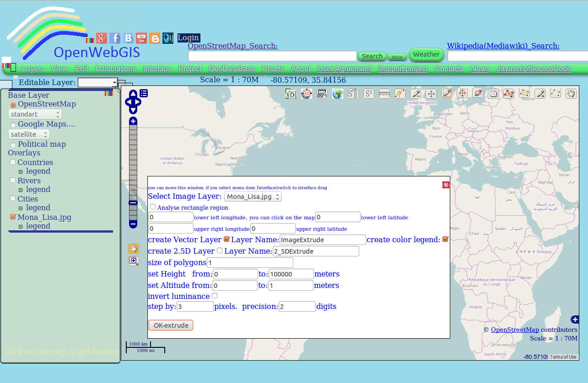The image size is (588, 383).
Task: Toggle the create Vector Layer checkbox
Action: point(227,239)
